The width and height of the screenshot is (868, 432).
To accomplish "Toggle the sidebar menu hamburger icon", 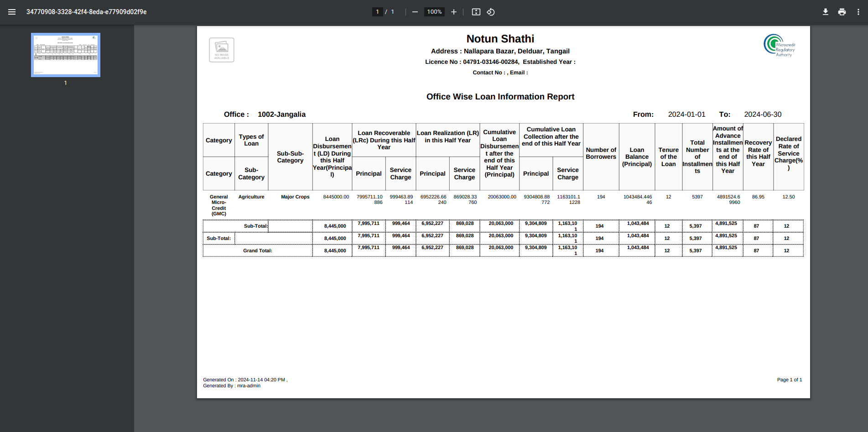I will click(x=12, y=12).
